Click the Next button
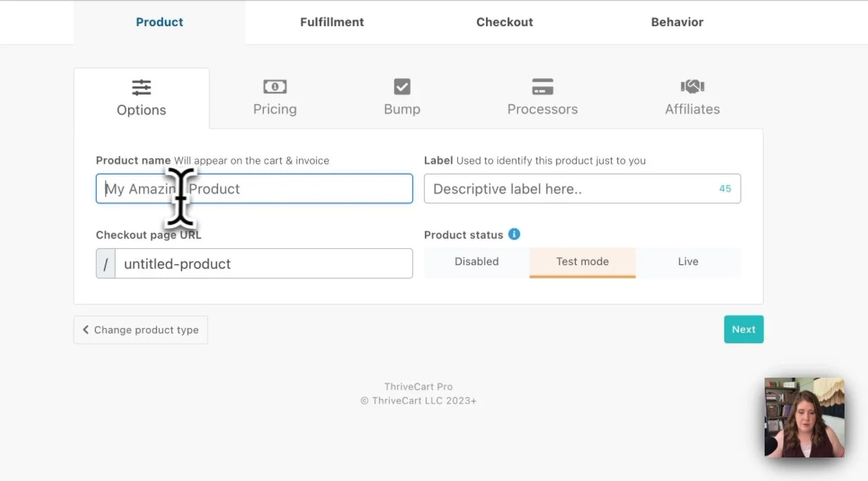868x481 pixels. (743, 329)
